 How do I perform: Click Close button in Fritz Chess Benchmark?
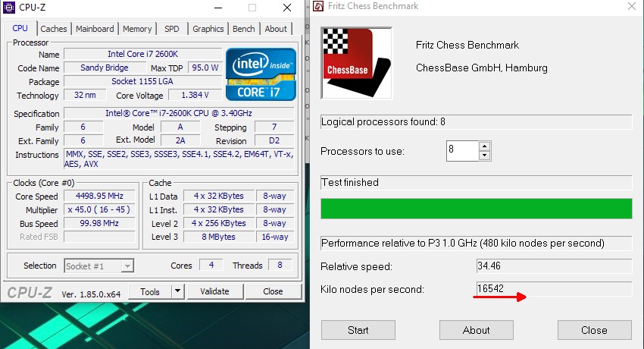[594, 330]
